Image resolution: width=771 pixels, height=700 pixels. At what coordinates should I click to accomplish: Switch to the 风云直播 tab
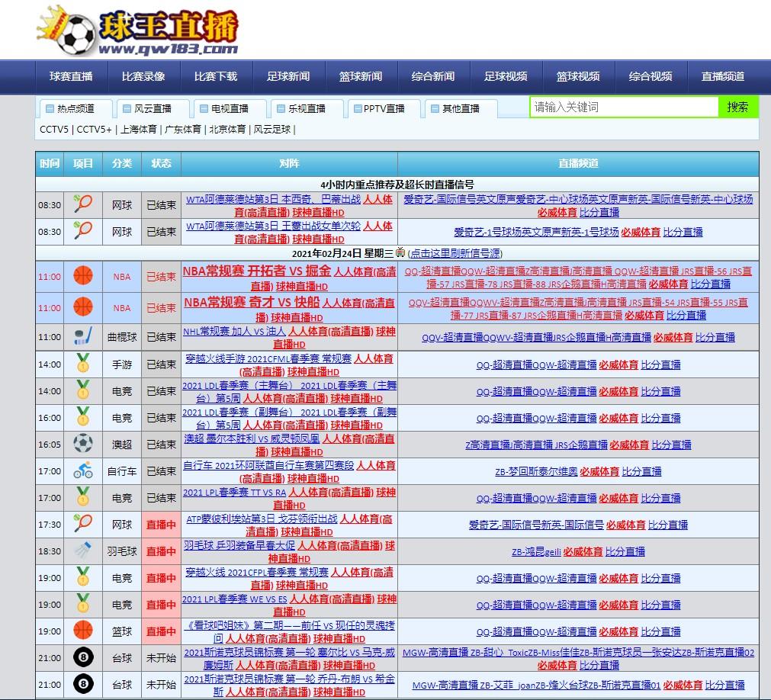click(153, 108)
